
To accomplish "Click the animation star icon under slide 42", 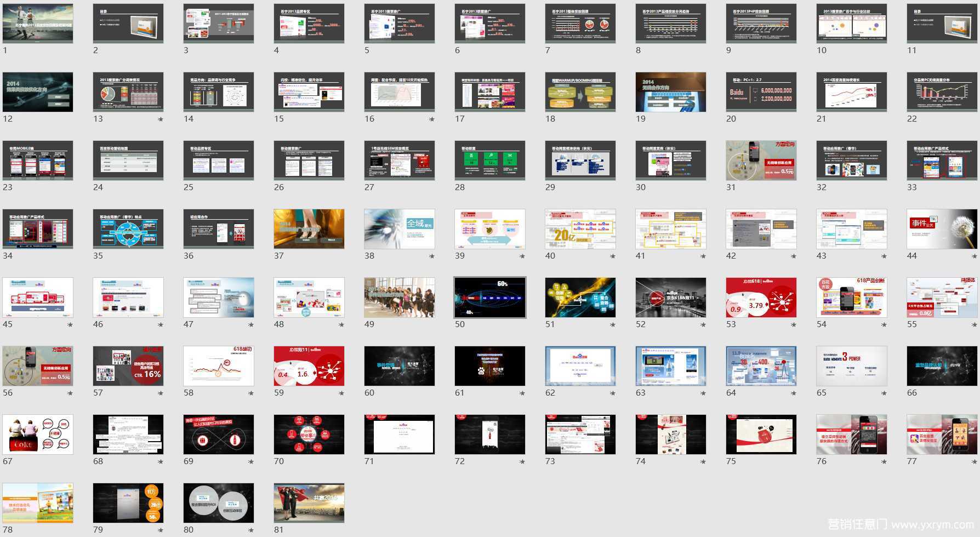I will pos(794,256).
